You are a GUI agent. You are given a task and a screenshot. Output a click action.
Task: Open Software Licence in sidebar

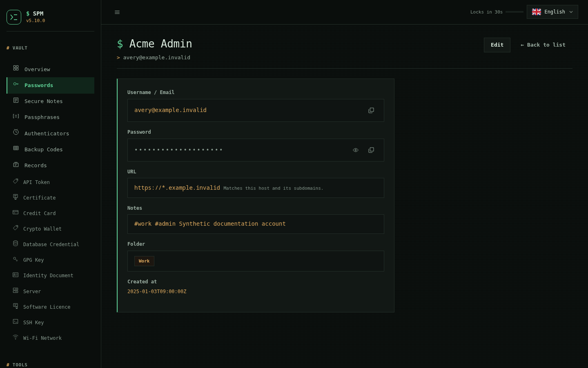tap(51, 307)
